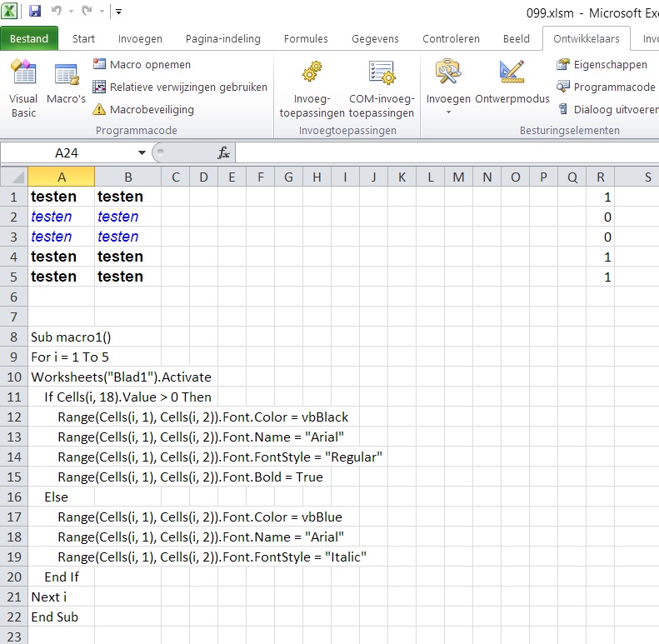Image resolution: width=659 pixels, height=644 pixels.
Task: Toggle Ontwerpmodus design mode
Action: [512, 87]
